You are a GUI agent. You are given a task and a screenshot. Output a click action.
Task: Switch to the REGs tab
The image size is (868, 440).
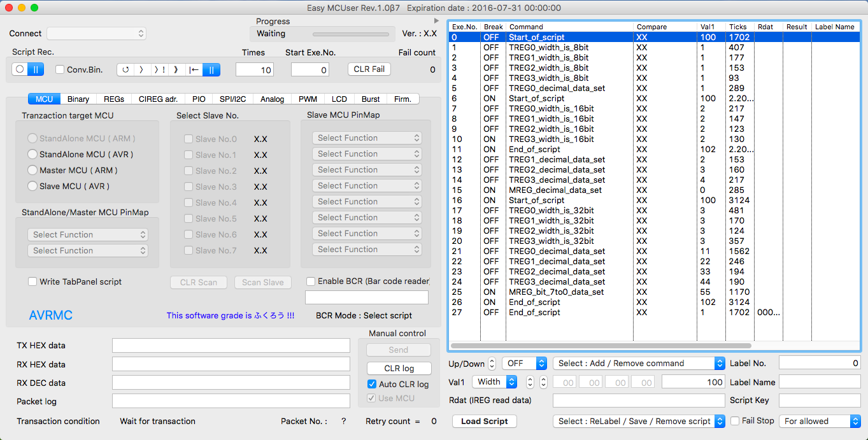click(114, 99)
